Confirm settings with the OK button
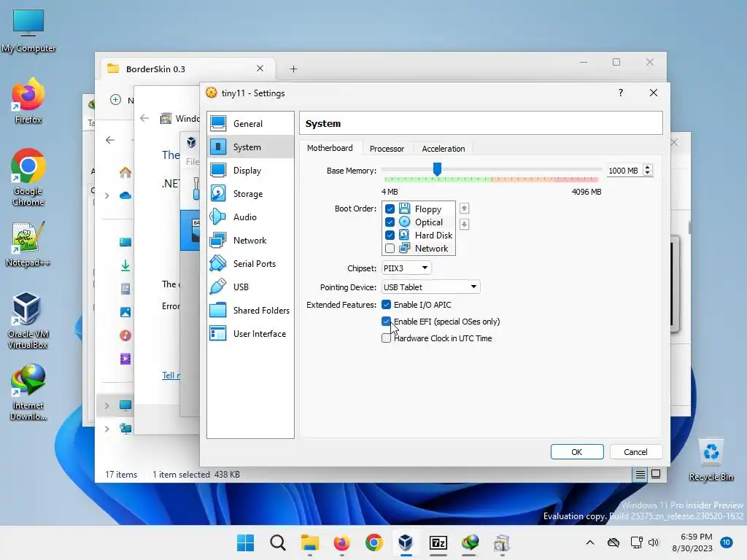747x560 pixels. pyautogui.click(x=577, y=452)
